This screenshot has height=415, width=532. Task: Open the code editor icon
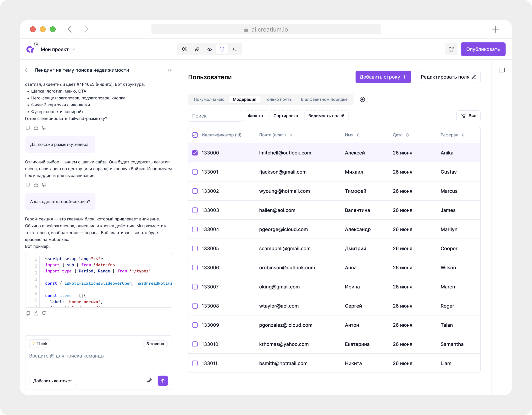click(210, 49)
